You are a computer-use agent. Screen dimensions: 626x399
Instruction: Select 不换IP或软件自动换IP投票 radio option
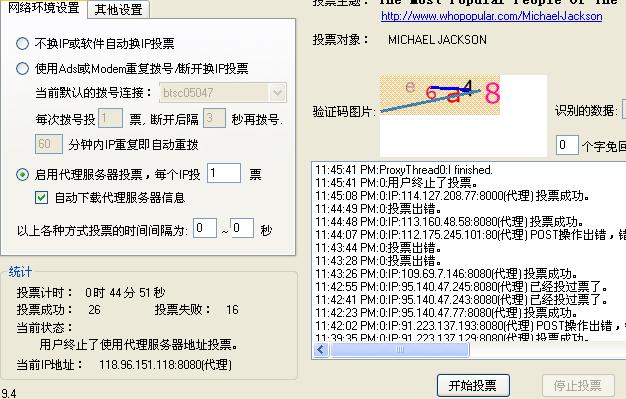click(x=22, y=43)
